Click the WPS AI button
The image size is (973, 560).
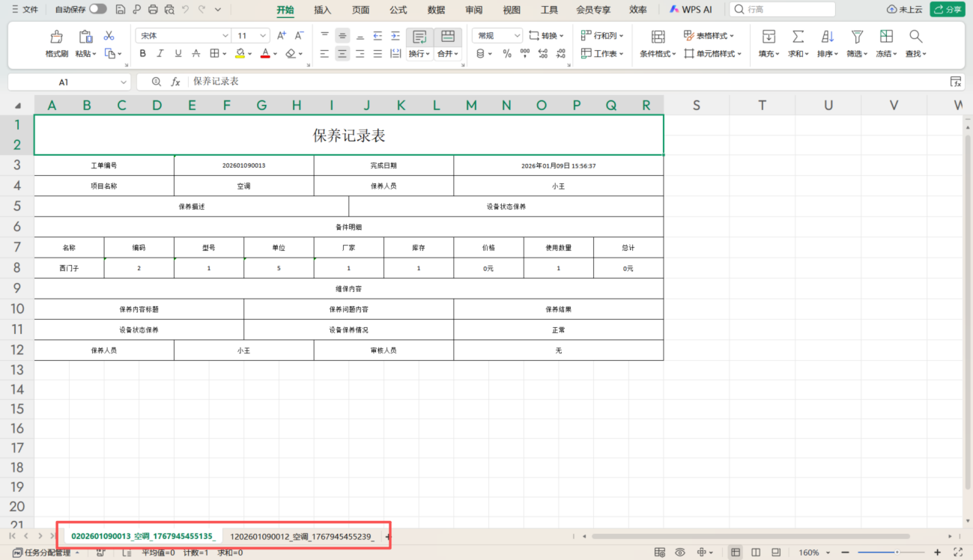(691, 10)
